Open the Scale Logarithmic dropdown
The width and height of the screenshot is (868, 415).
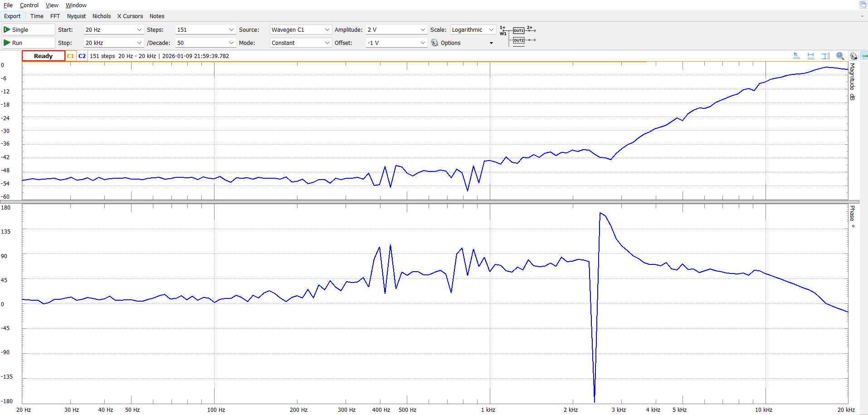[473, 29]
